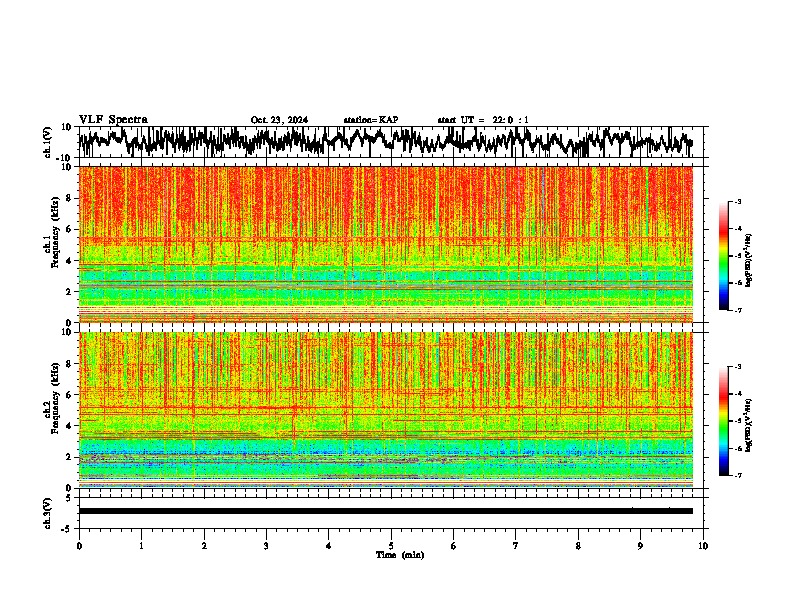Click the ch.1 frequency tick label "4"

[x=69, y=261]
